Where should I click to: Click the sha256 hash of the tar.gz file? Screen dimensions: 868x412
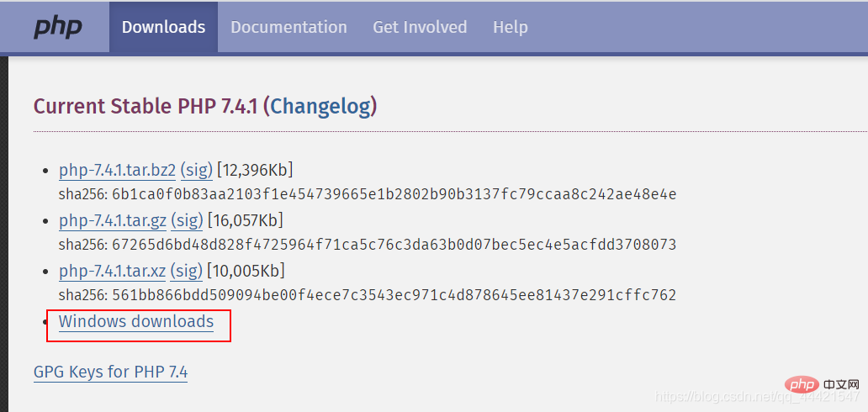coord(394,245)
